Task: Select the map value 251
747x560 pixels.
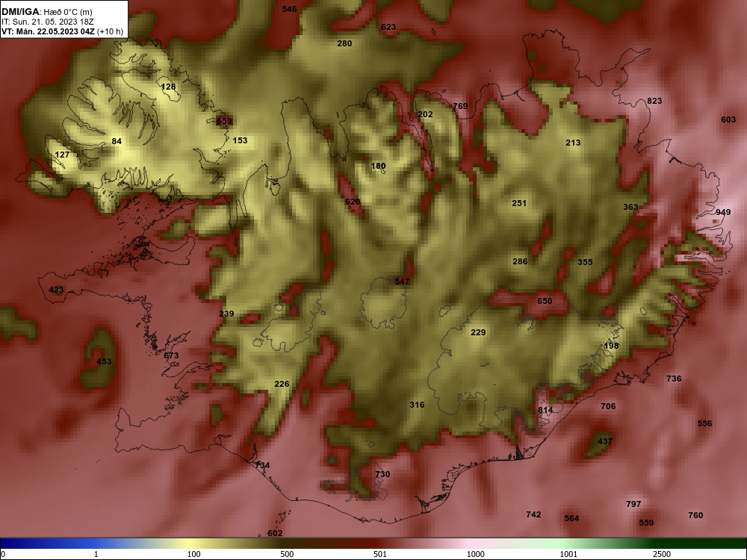Action: coord(519,203)
